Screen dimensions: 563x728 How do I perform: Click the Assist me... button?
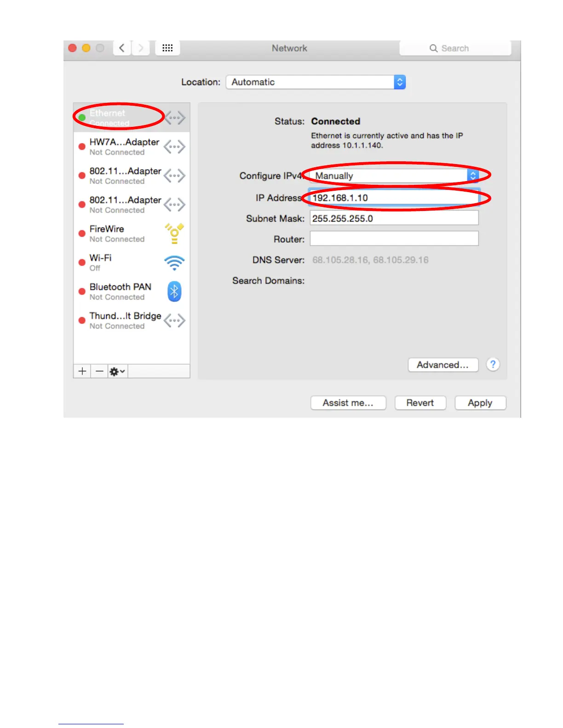[x=348, y=403]
